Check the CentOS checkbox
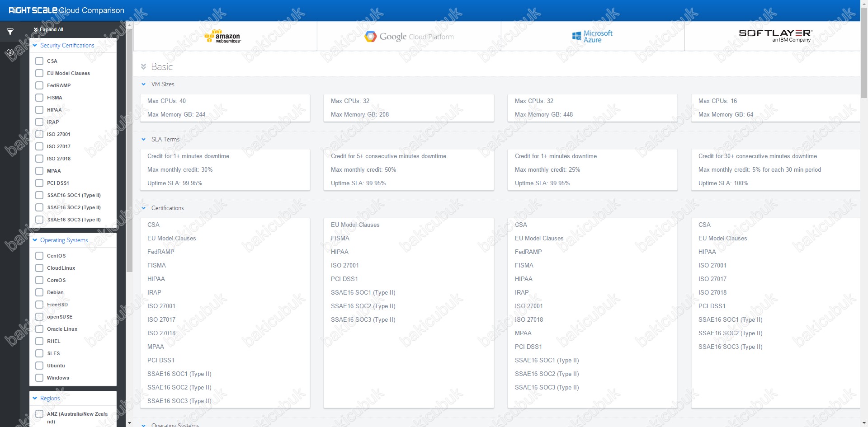The width and height of the screenshot is (868, 427). coord(39,256)
